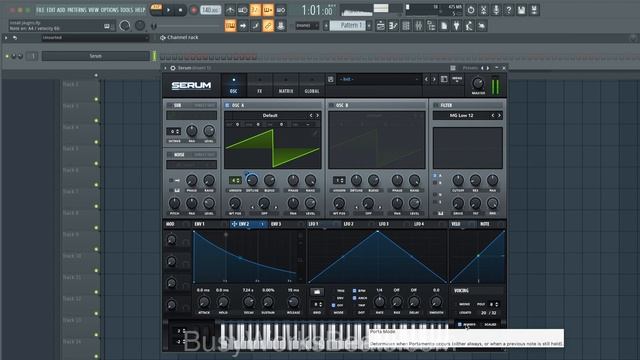Click the microphone recording icon

(496, 10)
